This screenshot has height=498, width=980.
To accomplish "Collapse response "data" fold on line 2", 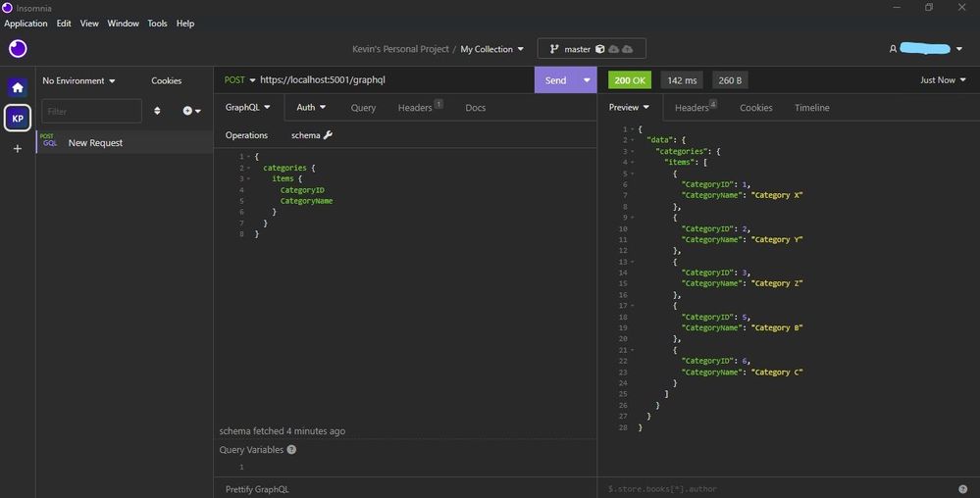I will 632,140.
